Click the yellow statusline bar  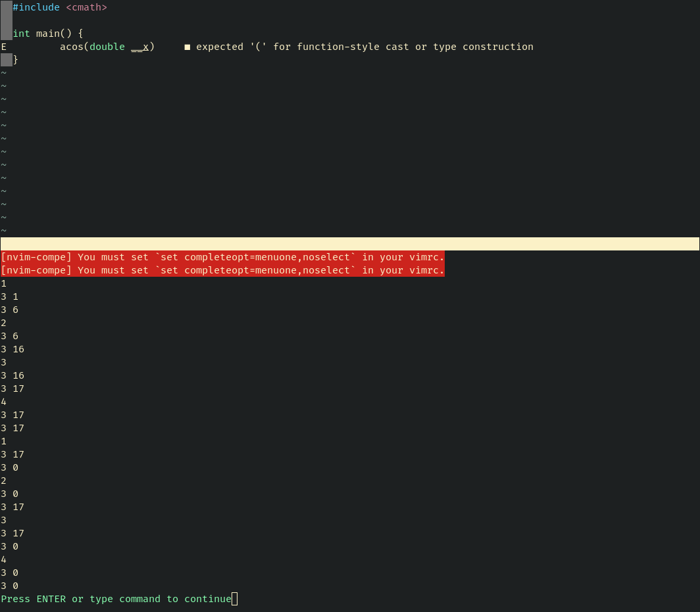coord(350,243)
